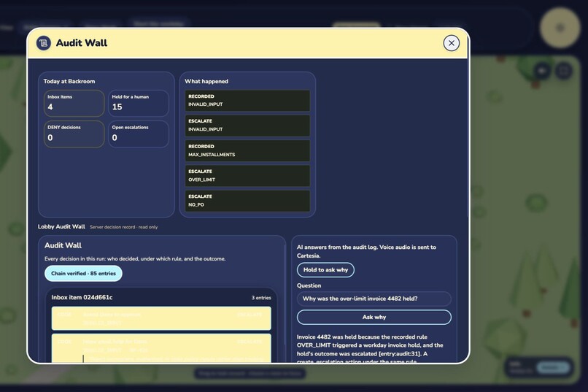
Task: Open the ESCALATE OVER_LIMIT event
Action: coord(247,175)
